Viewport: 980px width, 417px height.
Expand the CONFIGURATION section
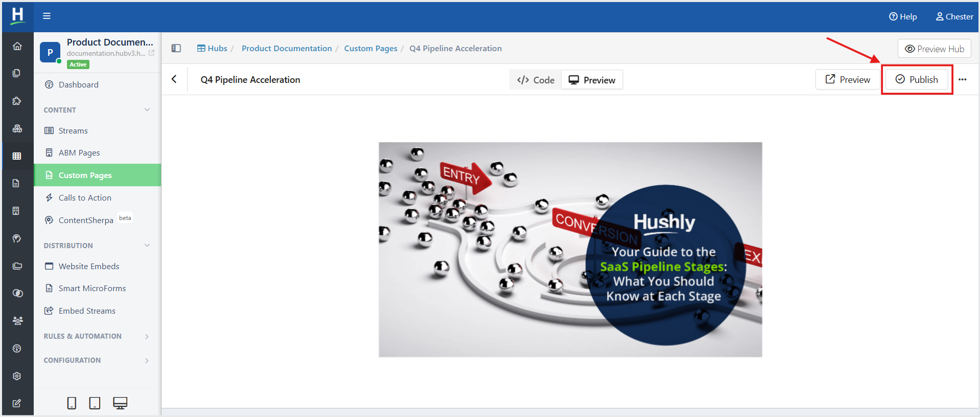[x=147, y=361]
